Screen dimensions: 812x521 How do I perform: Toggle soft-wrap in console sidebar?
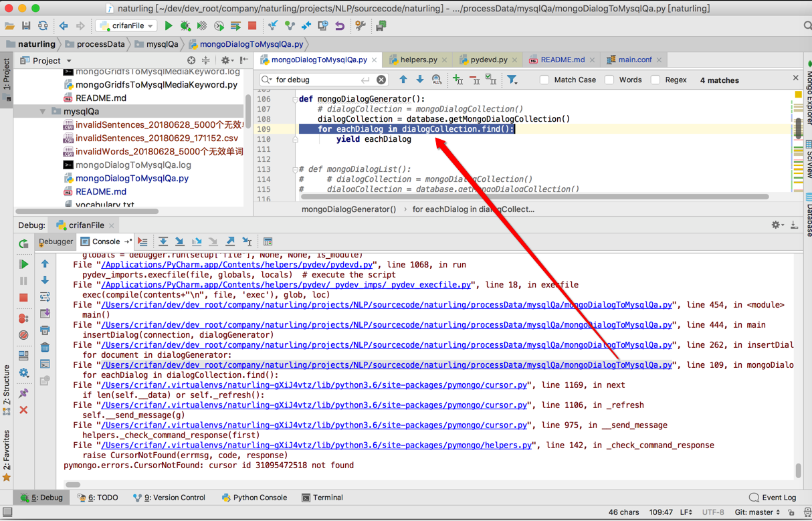point(45,297)
